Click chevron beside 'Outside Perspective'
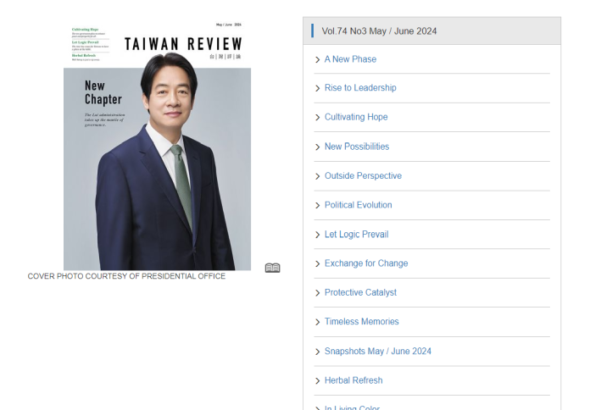The image size is (590, 410). point(317,176)
